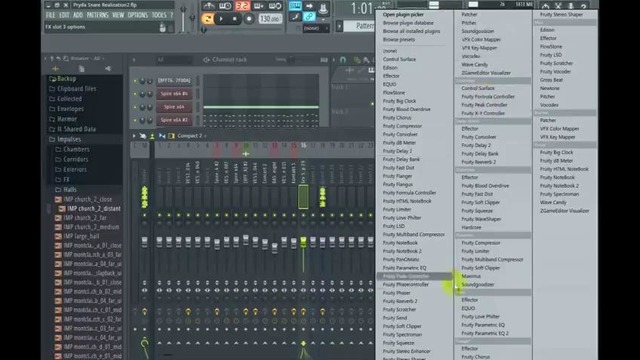Open the PATTERNS menu
640x360 pixels.
click(x=98, y=16)
